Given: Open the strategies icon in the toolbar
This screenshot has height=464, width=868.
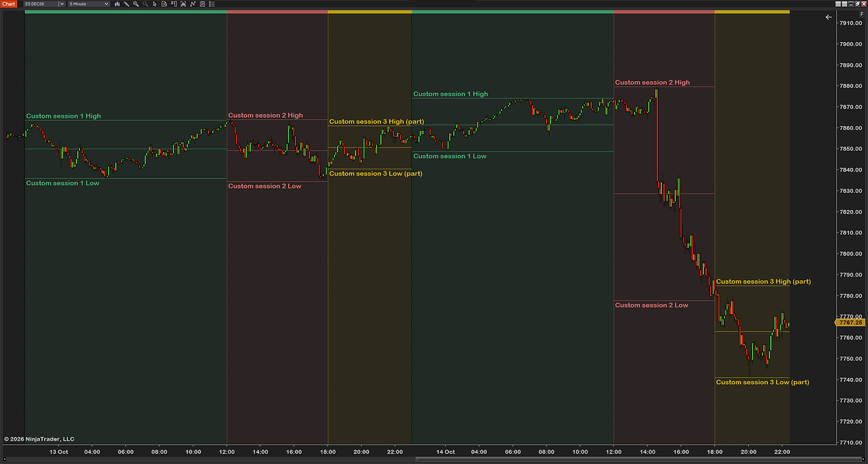Looking at the screenshot, I should pos(183,3).
